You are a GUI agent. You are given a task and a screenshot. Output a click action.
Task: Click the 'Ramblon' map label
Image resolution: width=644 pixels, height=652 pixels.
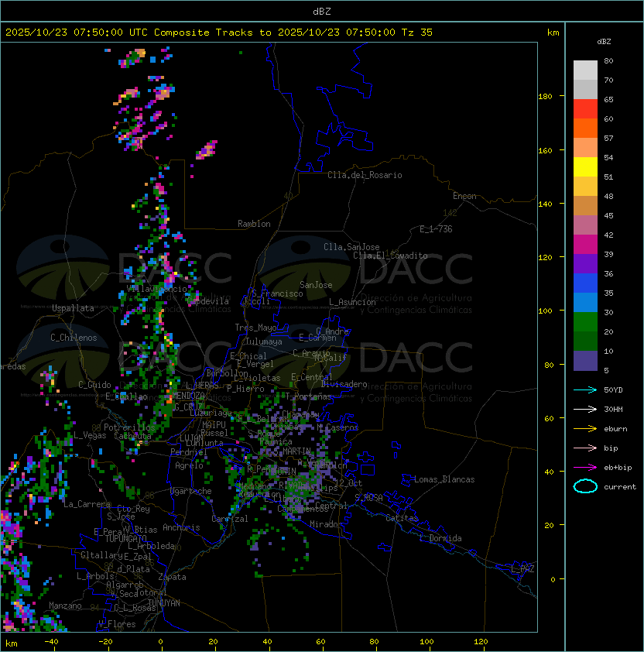[254, 224]
